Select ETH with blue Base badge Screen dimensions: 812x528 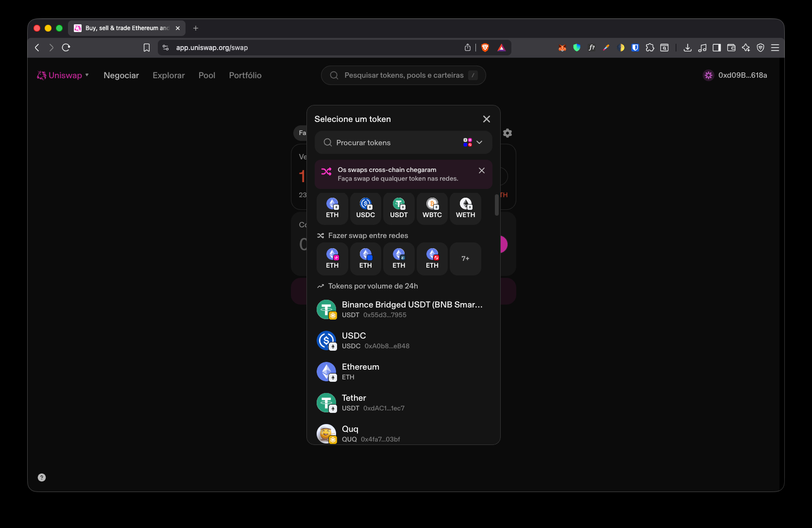[366, 259]
